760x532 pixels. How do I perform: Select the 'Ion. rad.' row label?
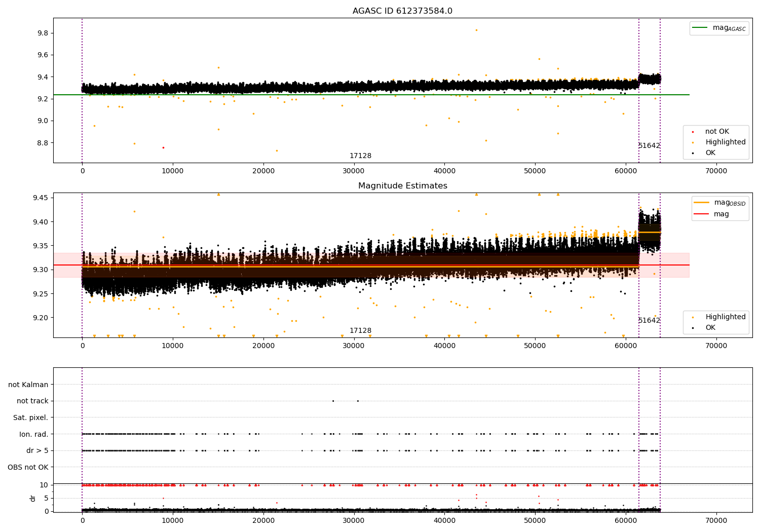(34, 434)
